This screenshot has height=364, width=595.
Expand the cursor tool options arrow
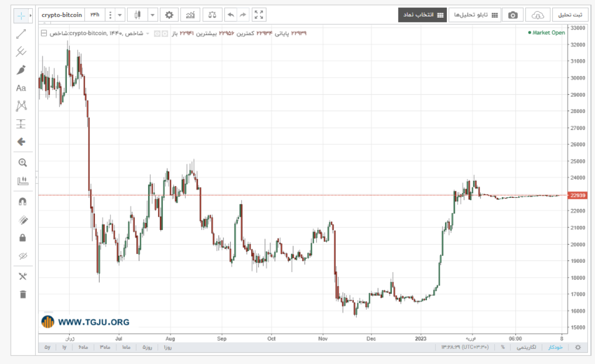pyautogui.click(x=31, y=16)
